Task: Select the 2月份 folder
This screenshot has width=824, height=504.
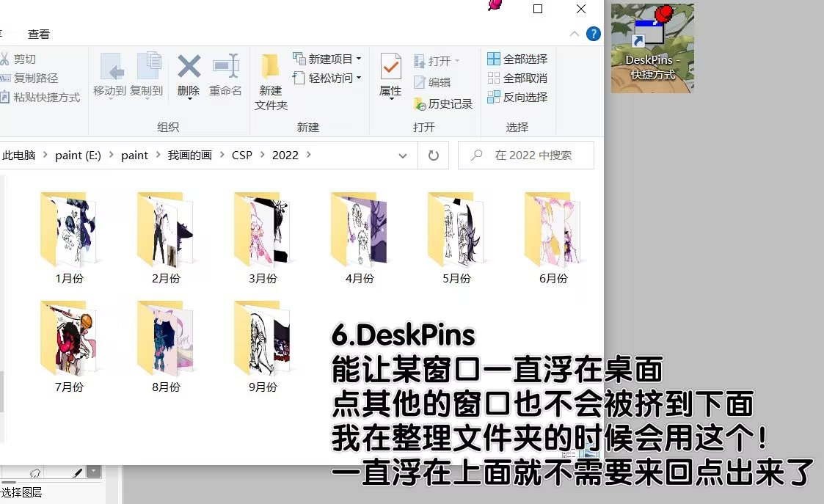Action: coord(166,238)
